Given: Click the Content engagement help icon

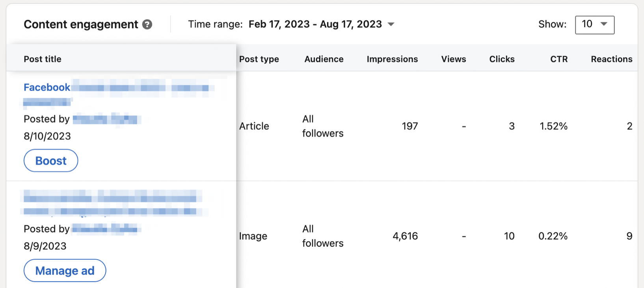Looking at the screenshot, I should 147,24.
